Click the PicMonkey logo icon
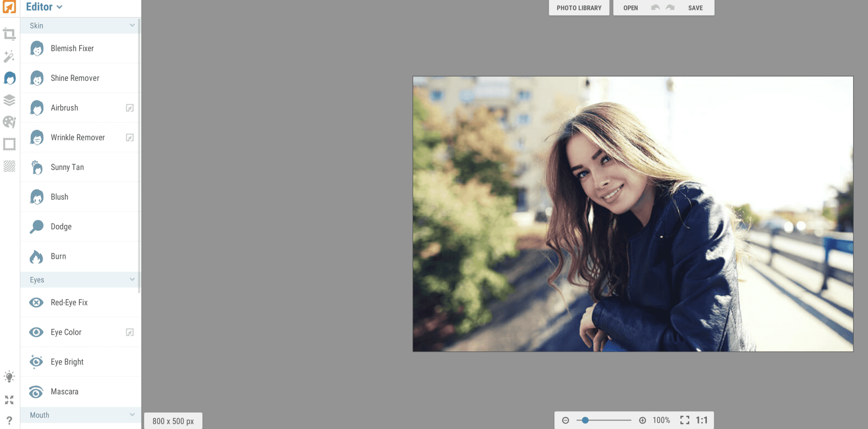The image size is (868, 429). coord(9,7)
